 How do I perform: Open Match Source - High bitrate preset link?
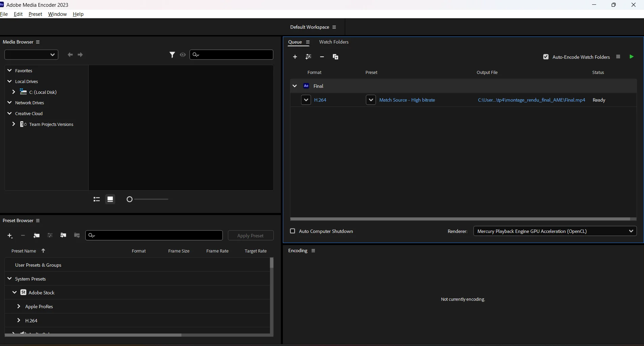(x=407, y=100)
